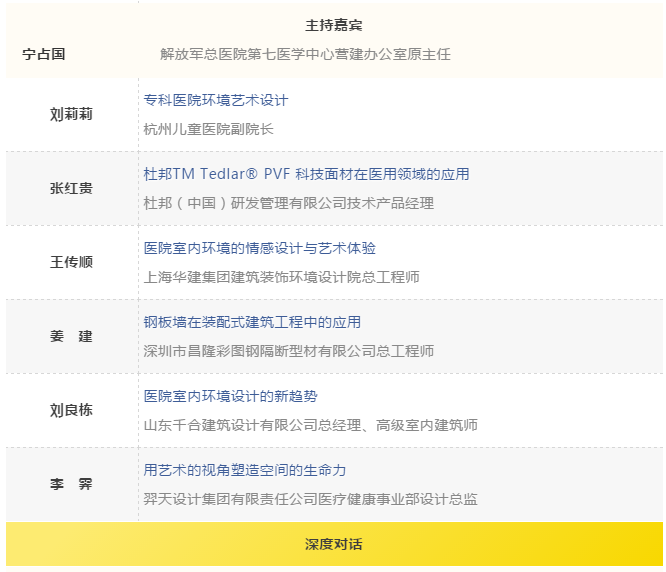Click the 主持嘉宾 header text
666x572 pixels.
[334, 26]
